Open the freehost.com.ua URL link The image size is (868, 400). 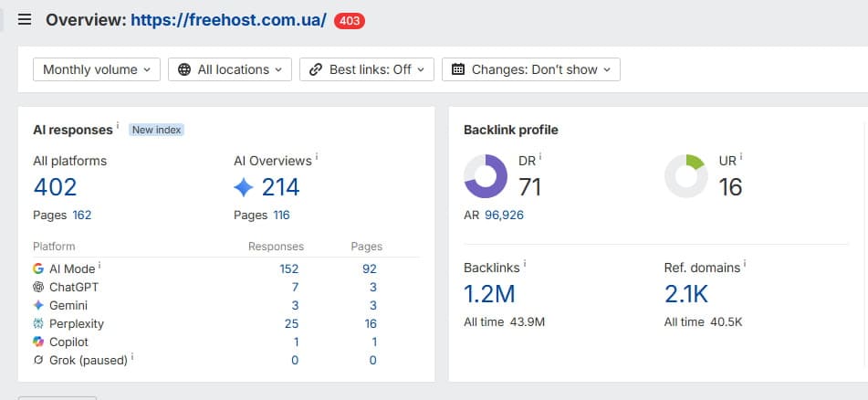point(228,20)
